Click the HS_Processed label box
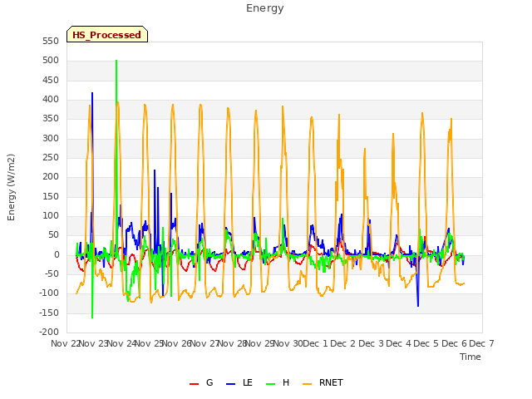 107,34
